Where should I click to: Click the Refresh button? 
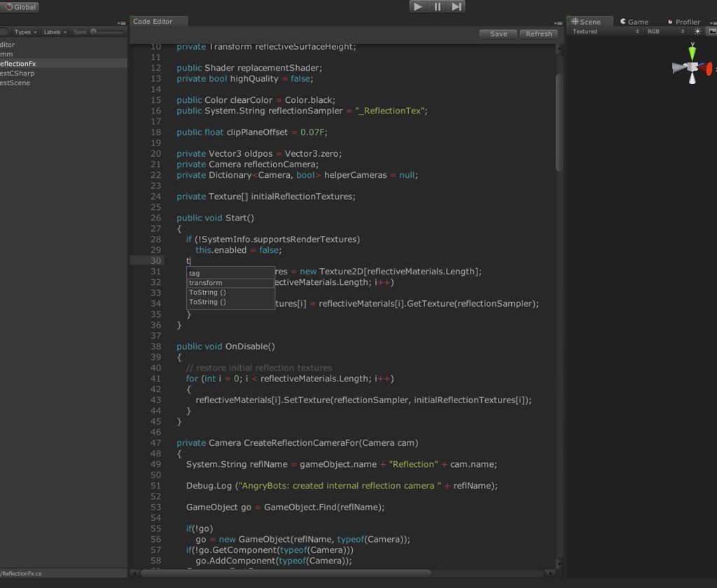pos(538,34)
